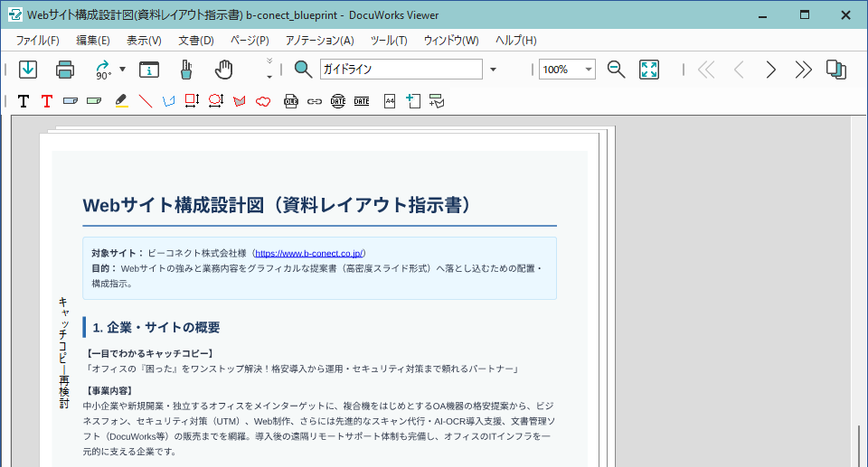The height and width of the screenshot is (467, 868).
Task: Rotate the page 90 degrees
Action: 103,70
